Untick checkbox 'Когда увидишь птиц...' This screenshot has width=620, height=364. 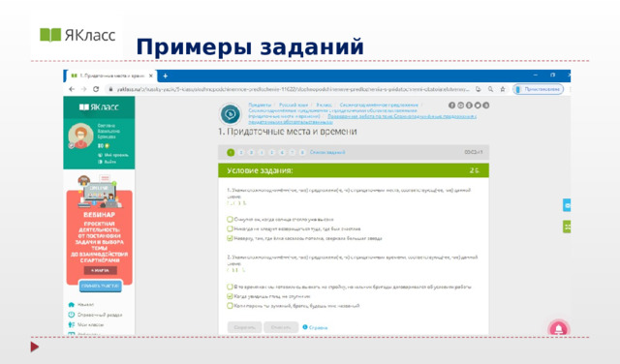coord(230,296)
